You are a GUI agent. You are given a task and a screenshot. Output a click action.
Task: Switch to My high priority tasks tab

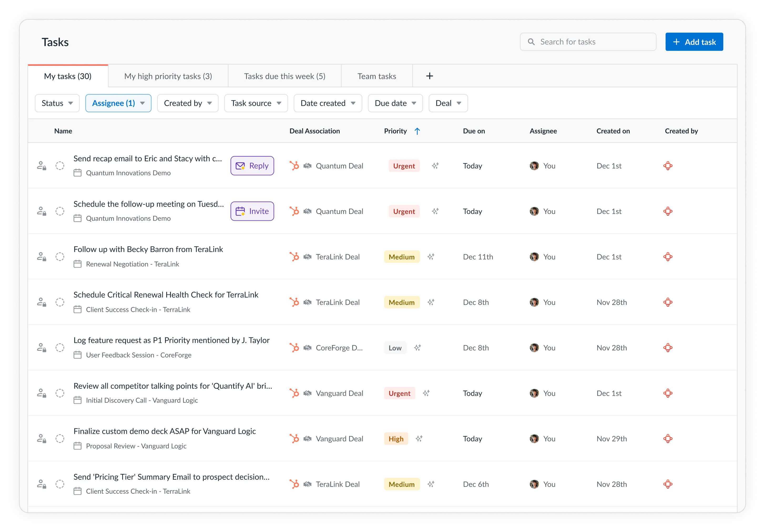tap(168, 76)
